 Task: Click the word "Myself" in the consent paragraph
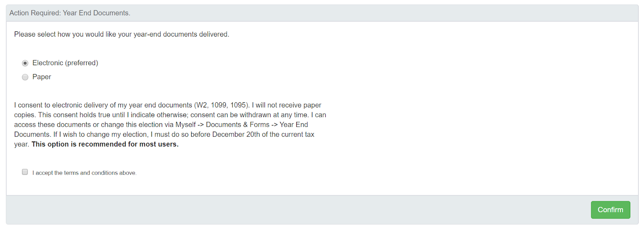(186, 125)
